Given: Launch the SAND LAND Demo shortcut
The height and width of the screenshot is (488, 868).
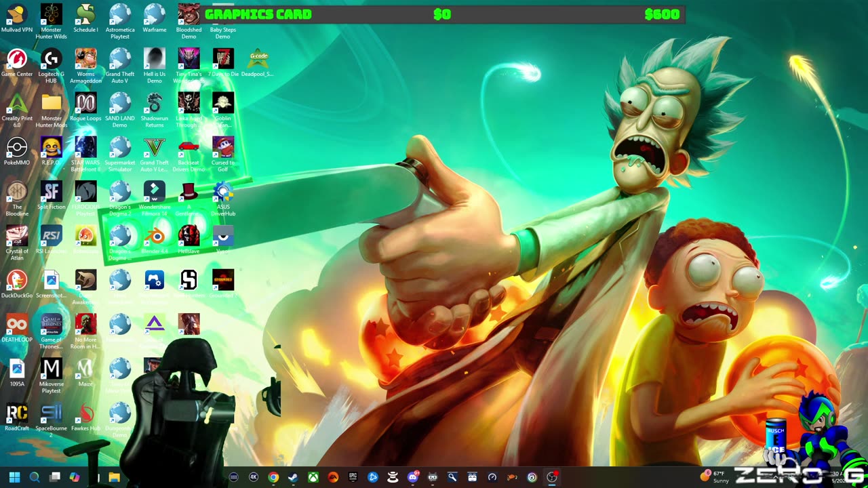Looking at the screenshot, I should 120,110.
